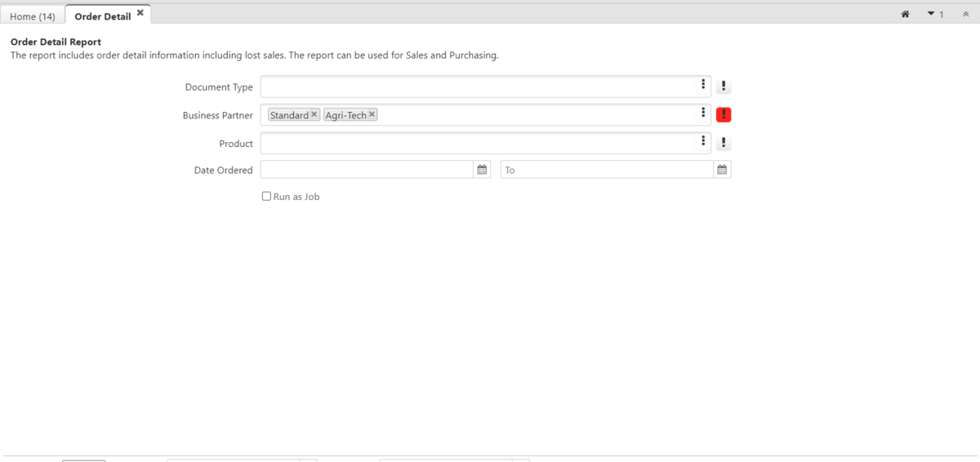Image resolution: width=980 pixels, height=462 pixels.
Task: Expand the dropdown arrow labeled 1
Action: pyautogui.click(x=935, y=15)
